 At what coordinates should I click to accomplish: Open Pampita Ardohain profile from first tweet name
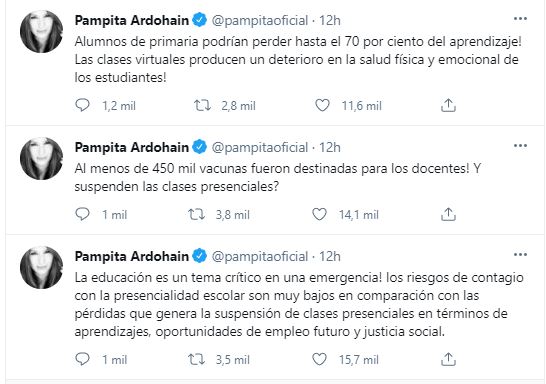pos(132,20)
